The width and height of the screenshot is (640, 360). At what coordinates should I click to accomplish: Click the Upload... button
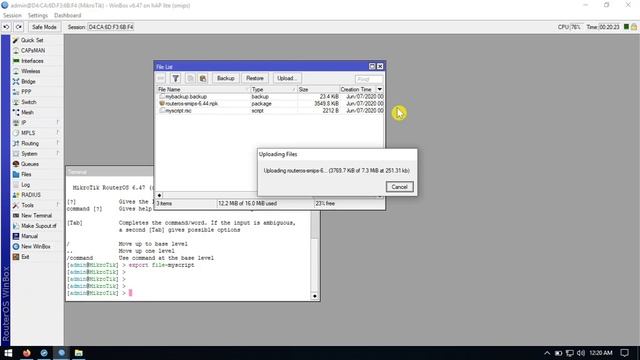click(x=286, y=78)
